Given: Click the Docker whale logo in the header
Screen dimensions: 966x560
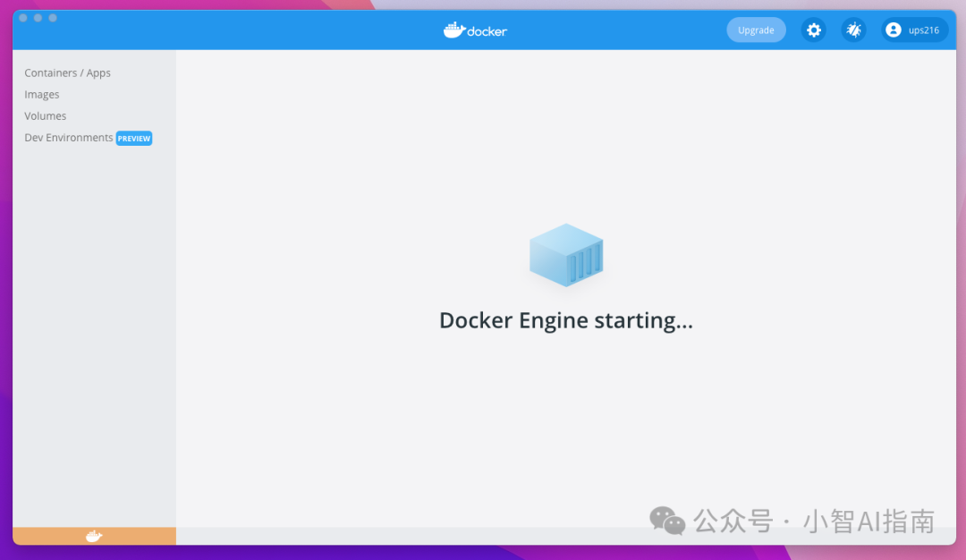Looking at the screenshot, I should point(475,30).
